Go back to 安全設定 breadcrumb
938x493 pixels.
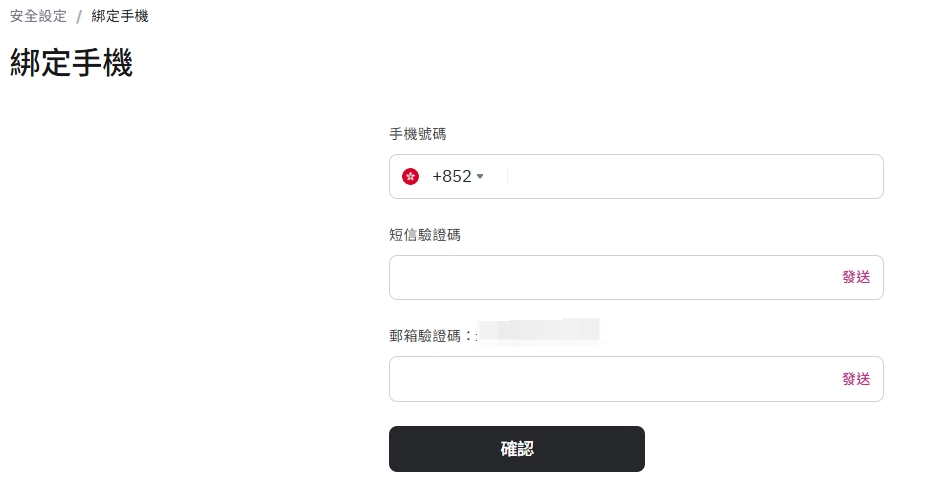38,16
